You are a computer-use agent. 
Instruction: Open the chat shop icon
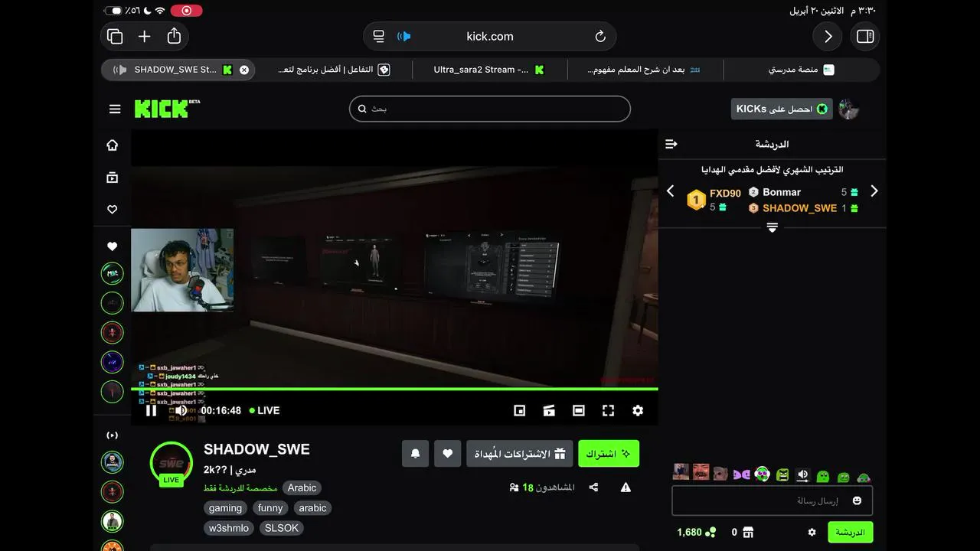pos(749,532)
